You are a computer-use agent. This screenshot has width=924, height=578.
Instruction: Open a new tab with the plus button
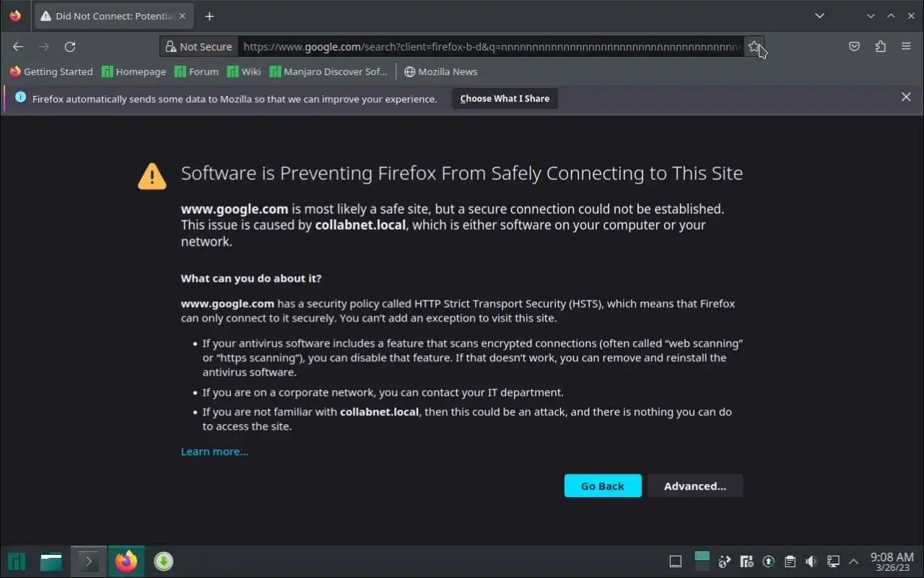coord(209,16)
